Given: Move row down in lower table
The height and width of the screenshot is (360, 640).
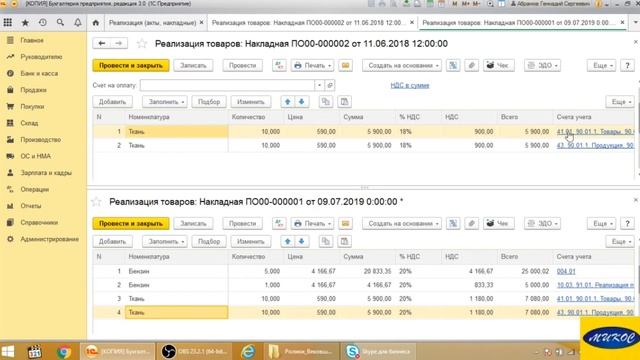Looking at the screenshot, I should (x=302, y=241).
